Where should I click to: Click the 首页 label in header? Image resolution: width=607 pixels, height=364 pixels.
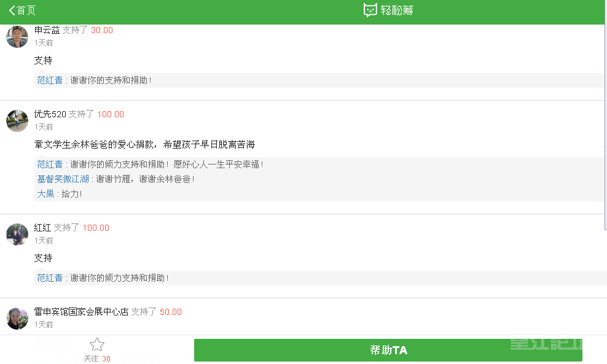click(26, 10)
